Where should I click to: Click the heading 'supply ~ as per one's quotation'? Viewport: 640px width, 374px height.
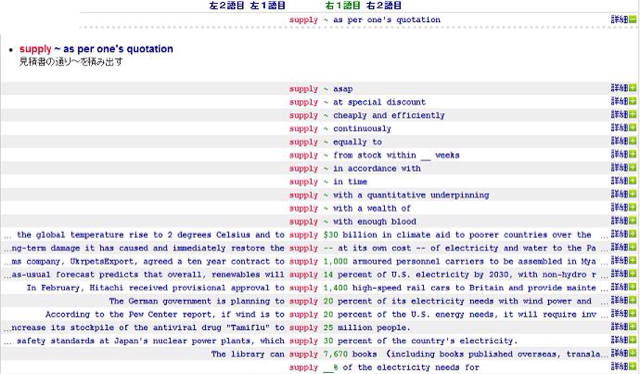tap(96, 49)
